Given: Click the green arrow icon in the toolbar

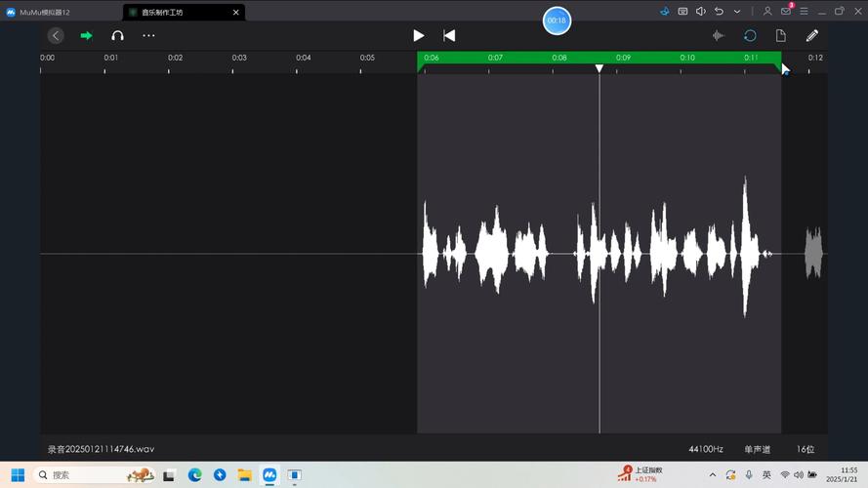Looking at the screenshot, I should pyautogui.click(x=87, y=35).
